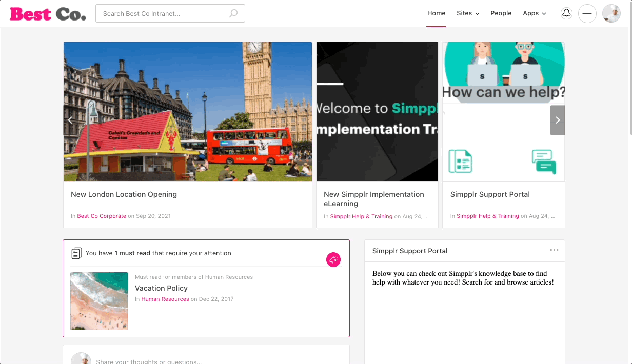632x364 pixels.
Task: Click the knowledge base description paragraph
Action: 463,278
